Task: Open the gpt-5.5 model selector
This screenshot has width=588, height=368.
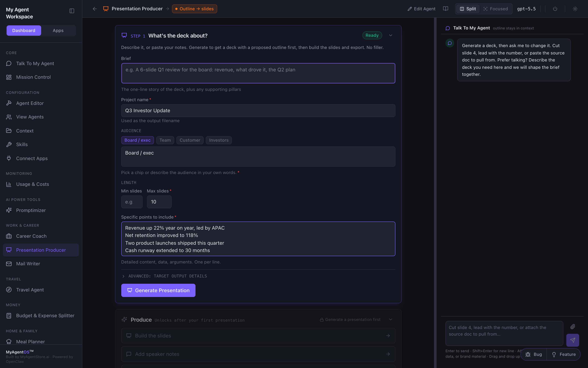Action: pyautogui.click(x=526, y=9)
